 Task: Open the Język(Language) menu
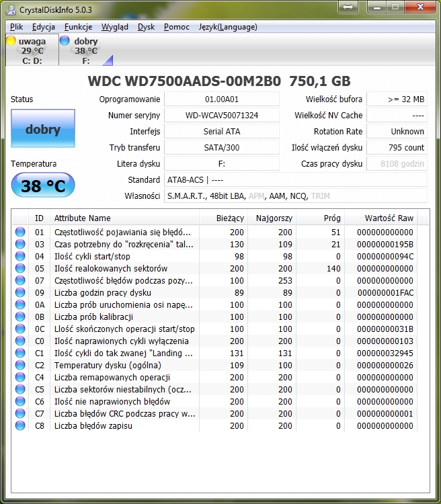(228, 27)
